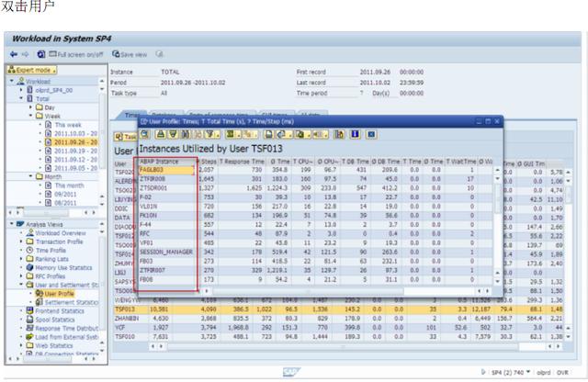
Task: Select the ZTSDR001 row
Action: [x=315, y=188]
